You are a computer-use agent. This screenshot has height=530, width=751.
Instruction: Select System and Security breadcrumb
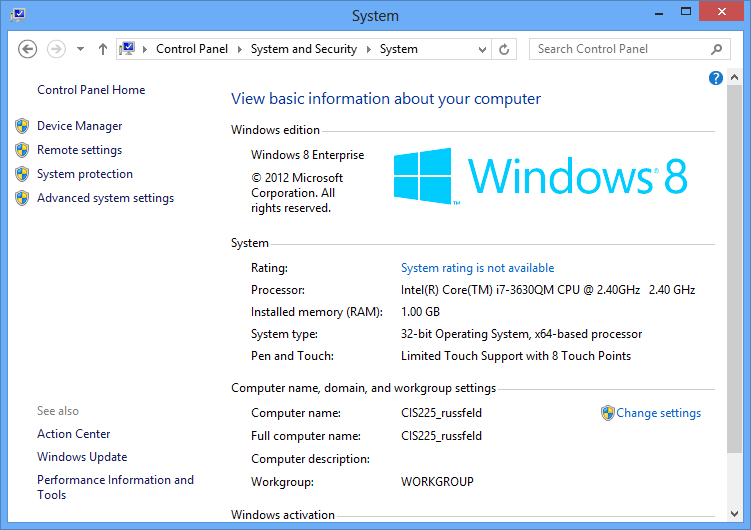click(304, 49)
